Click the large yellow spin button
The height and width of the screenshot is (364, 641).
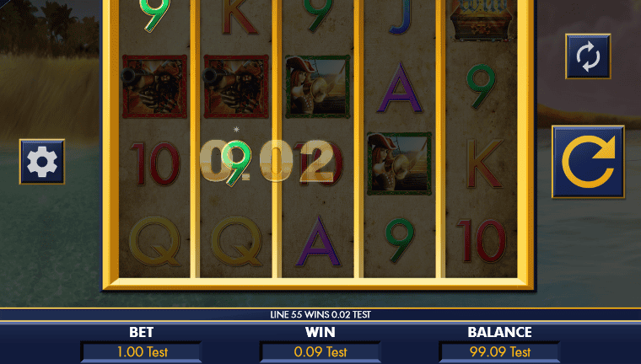click(x=588, y=162)
